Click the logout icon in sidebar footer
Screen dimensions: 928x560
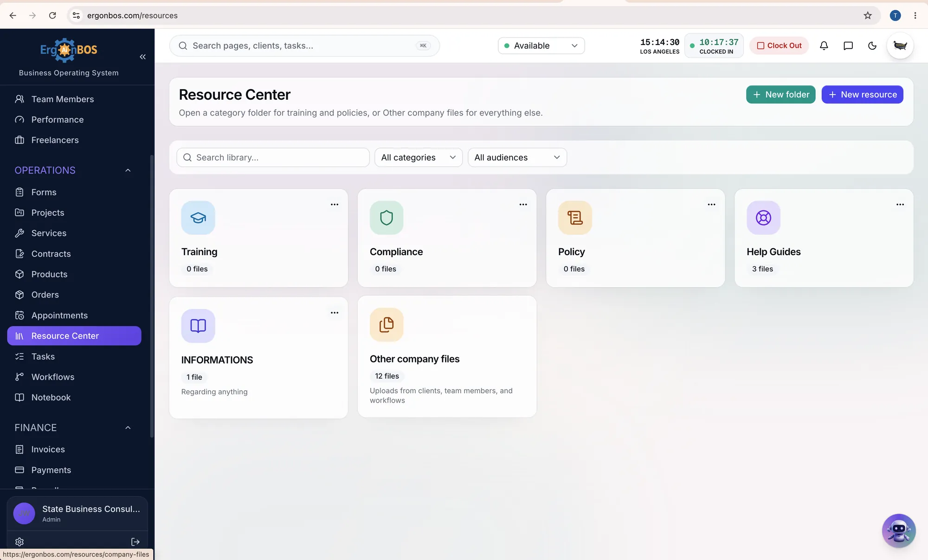coord(135,542)
